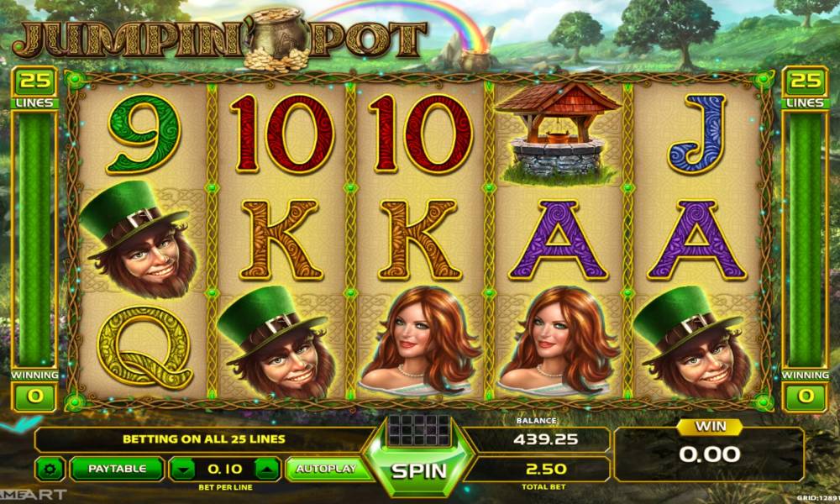Start Autoplay mode
Image resolution: width=840 pixels, height=504 pixels.
pos(327,469)
